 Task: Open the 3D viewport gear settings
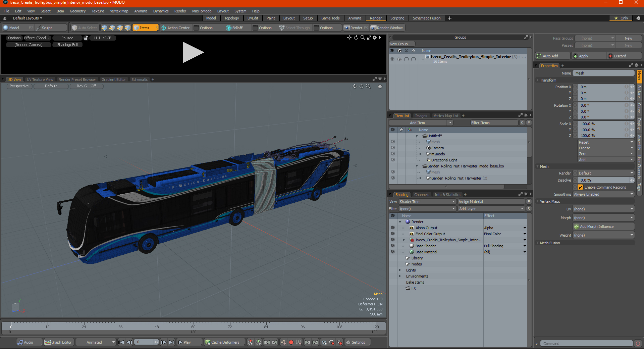tap(380, 86)
